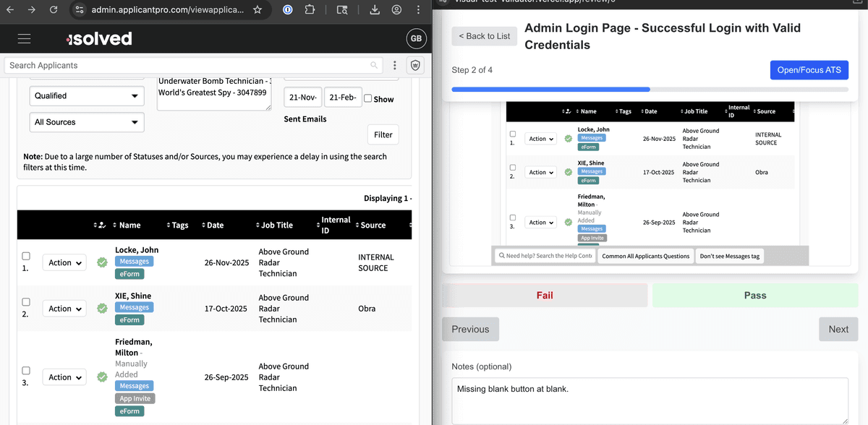Go to the Next step

coord(838,329)
